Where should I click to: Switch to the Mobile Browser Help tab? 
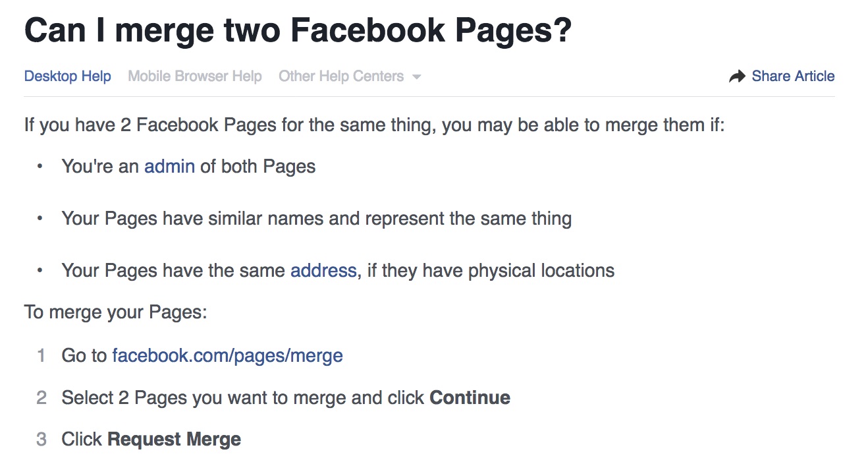click(195, 76)
